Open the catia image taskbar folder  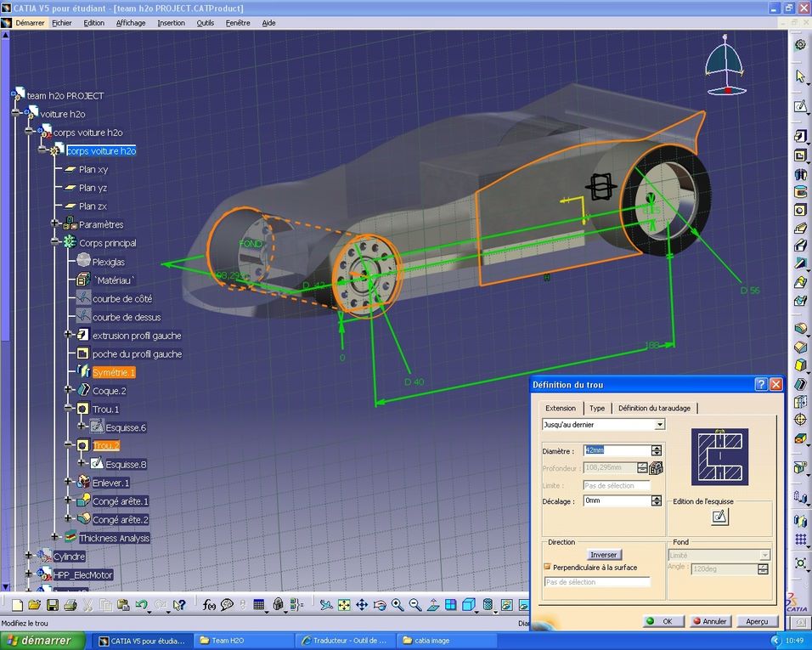click(446, 641)
